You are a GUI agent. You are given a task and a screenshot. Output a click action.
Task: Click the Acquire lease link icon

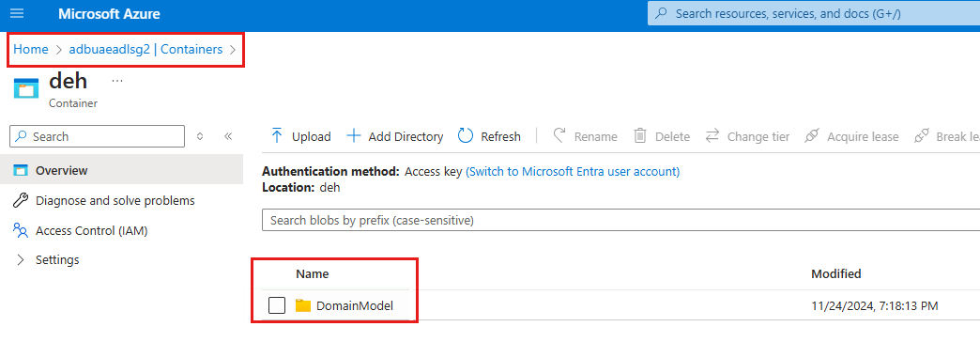[x=812, y=136]
